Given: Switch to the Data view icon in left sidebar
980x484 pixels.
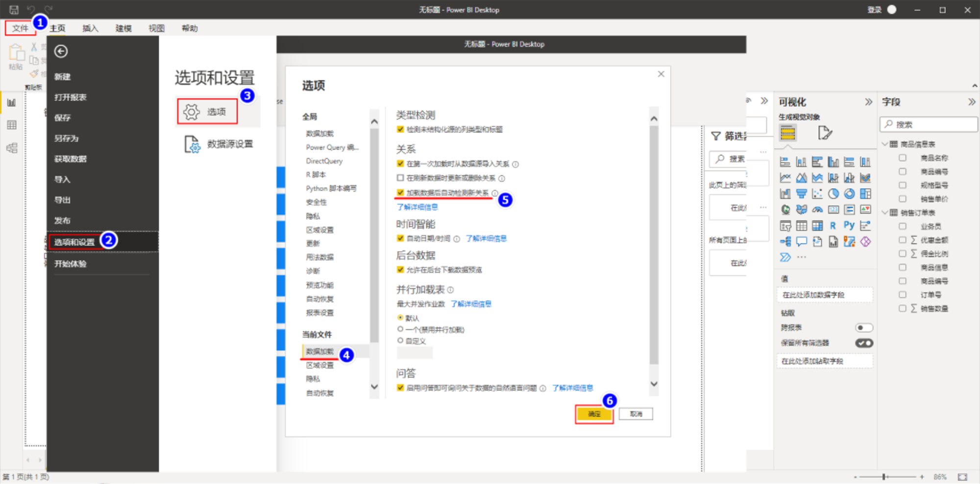Looking at the screenshot, I should point(12,125).
